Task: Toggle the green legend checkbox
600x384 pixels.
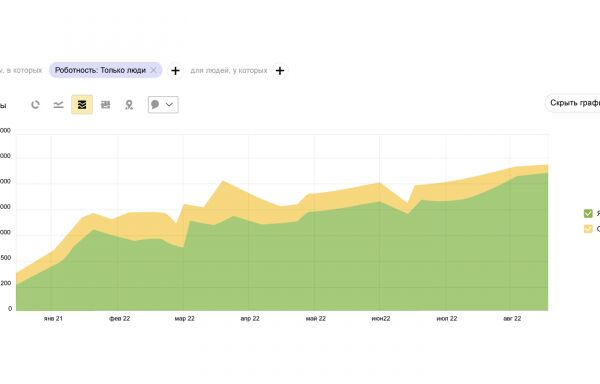Action: (x=588, y=213)
